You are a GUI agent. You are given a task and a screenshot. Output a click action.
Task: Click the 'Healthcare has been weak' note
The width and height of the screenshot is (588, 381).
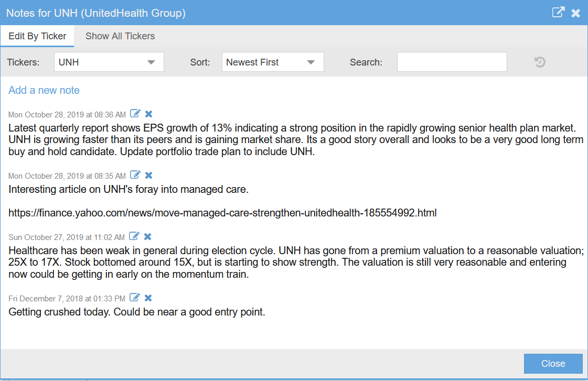point(296,262)
